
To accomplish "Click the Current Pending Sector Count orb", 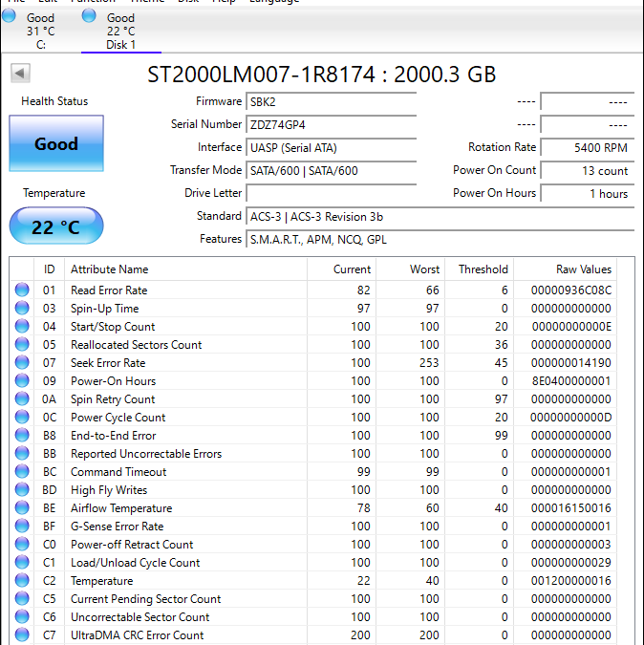I will click(x=22, y=598).
